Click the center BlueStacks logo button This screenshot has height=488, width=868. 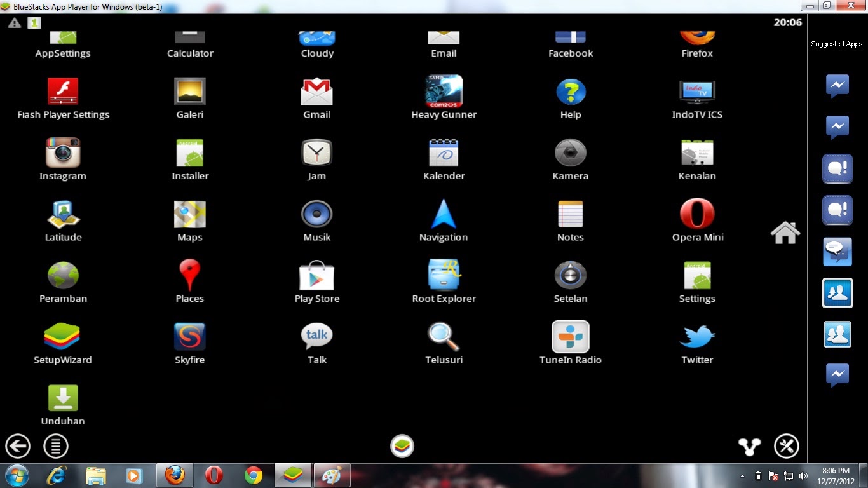tap(402, 446)
